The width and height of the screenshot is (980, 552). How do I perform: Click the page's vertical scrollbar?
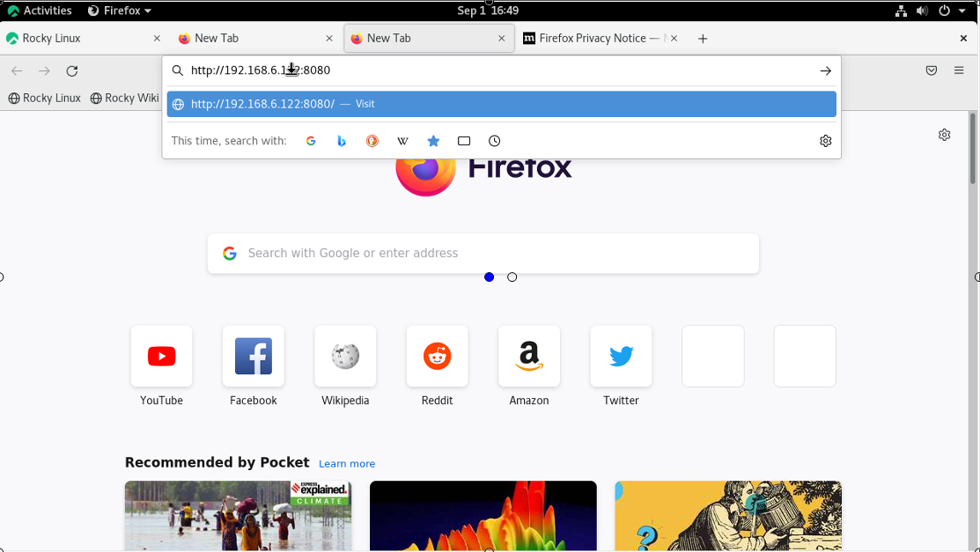(x=972, y=149)
